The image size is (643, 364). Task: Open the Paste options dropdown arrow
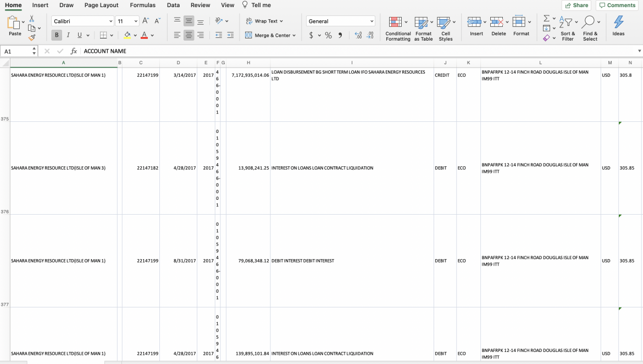click(23, 22)
